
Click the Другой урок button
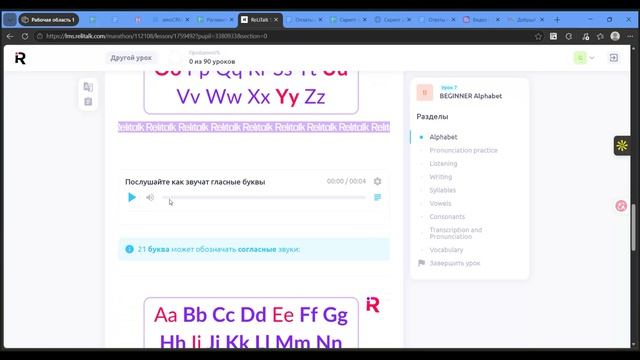pos(131,58)
